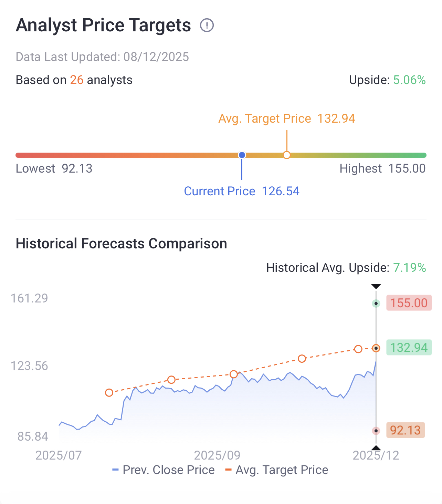The height and width of the screenshot is (504, 442).
Task: Toggle the Prev. Close Price legend item
Action: pyautogui.click(x=164, y=470)
